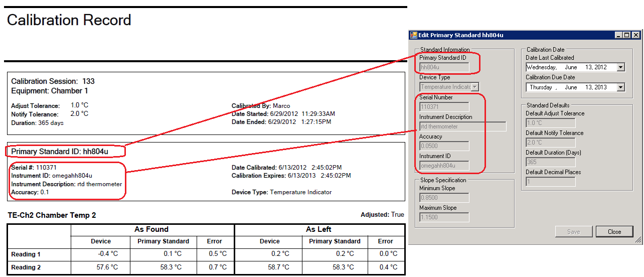Expand the Device Type combo box
This screenshot has width=644, height=277.
474,87
